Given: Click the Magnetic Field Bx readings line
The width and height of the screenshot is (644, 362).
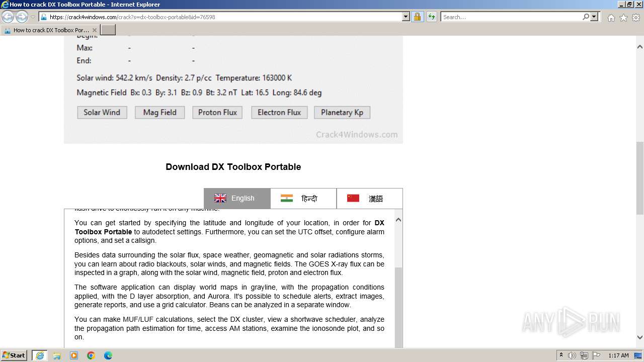Looking at the screenshot, I should tap(199, 93).
